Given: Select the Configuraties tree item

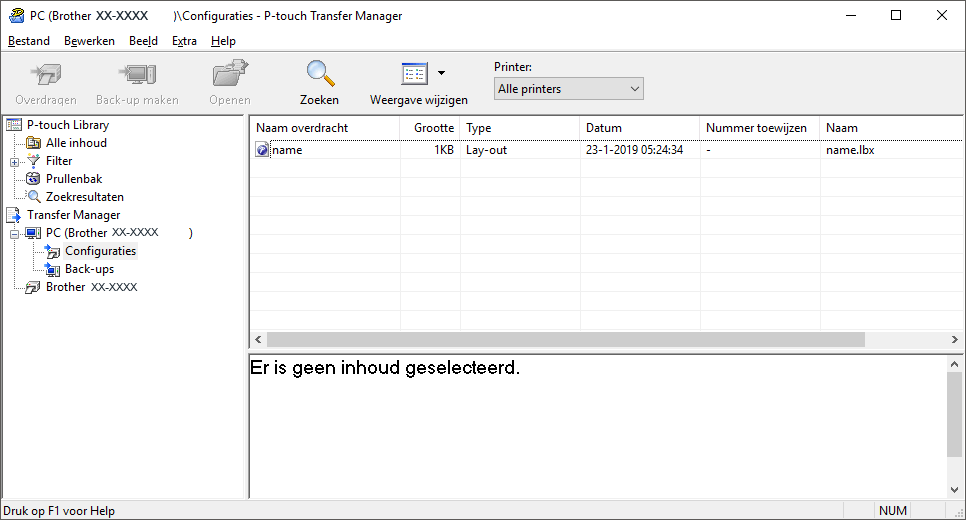Looking at the screenshot, I should coord(100,251).
